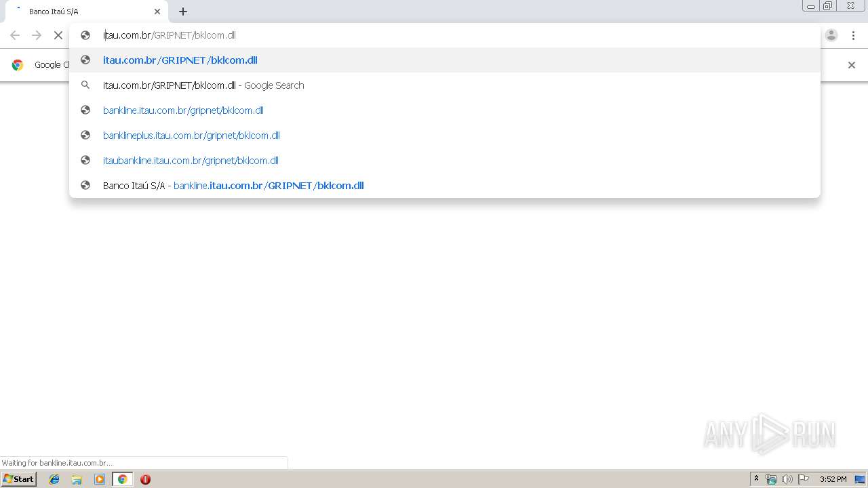Select suggestion itau.com.br/GRIPNET/bklcom.dll
The image size is (868, 488).
point(445,60)
